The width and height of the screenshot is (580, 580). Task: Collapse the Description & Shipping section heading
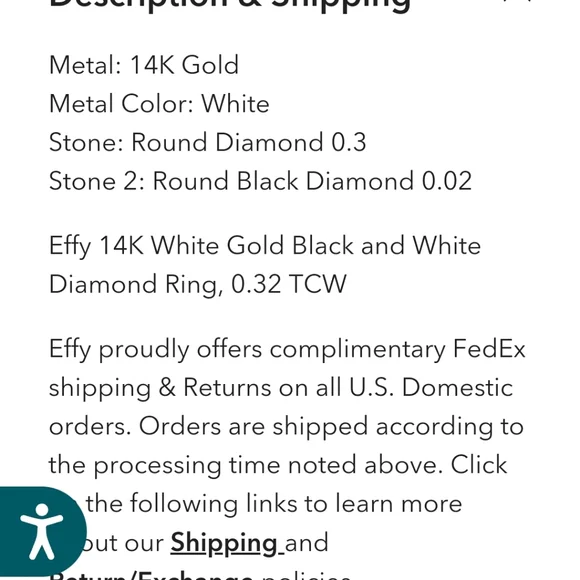pyautogui.click(x=229, y=4)
